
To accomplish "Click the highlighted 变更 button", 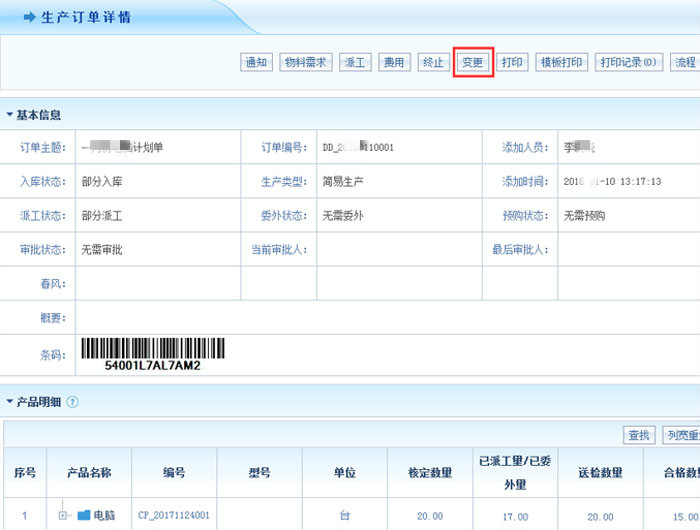I will click(472, 62).
